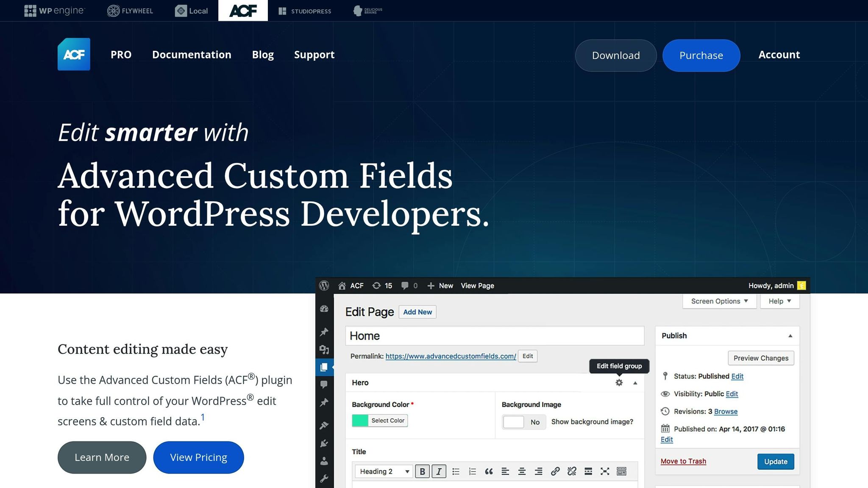Click the WordPress logo in admin bar
The image size is (868, 488).
point(324,286)
